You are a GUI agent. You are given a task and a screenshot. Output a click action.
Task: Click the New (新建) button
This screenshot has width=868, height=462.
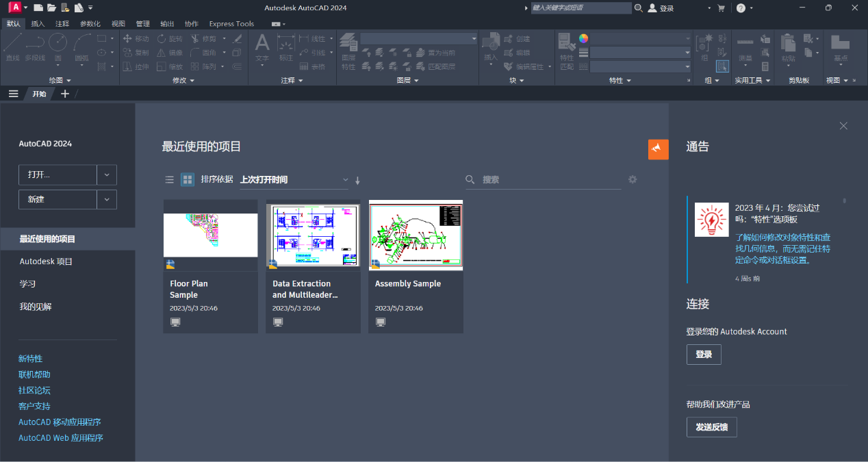click(x=58, y=199)
